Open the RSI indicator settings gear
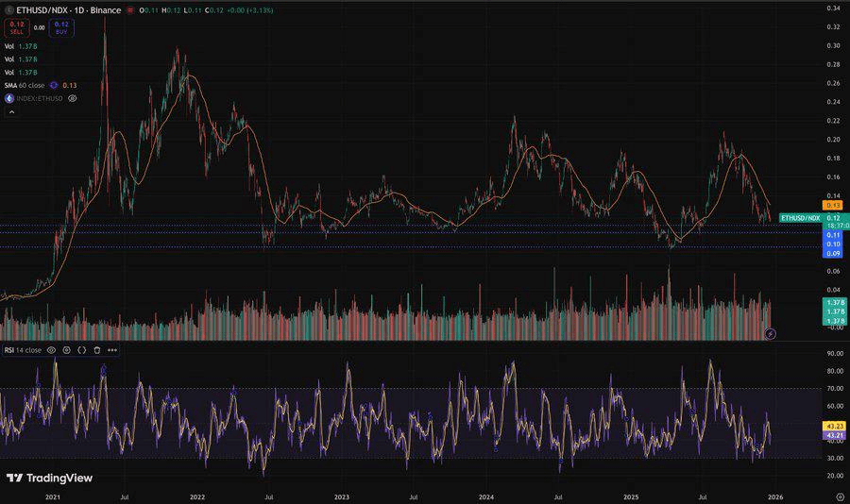 tap(67, 350)
